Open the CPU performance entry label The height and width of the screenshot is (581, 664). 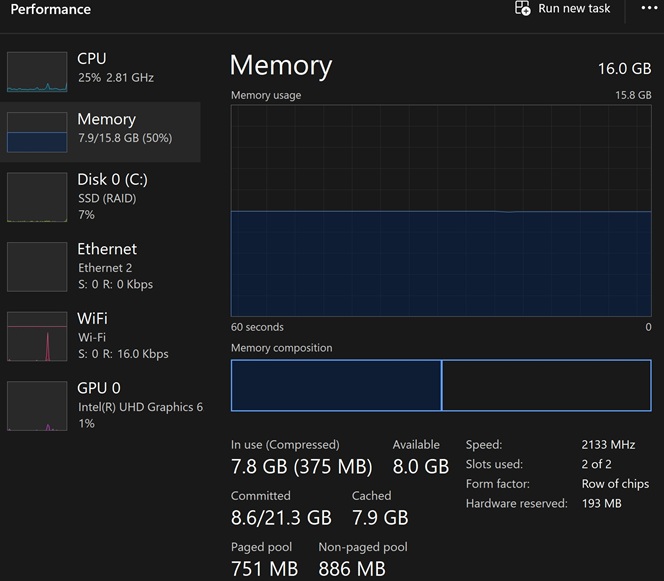(x=91, y=58)
